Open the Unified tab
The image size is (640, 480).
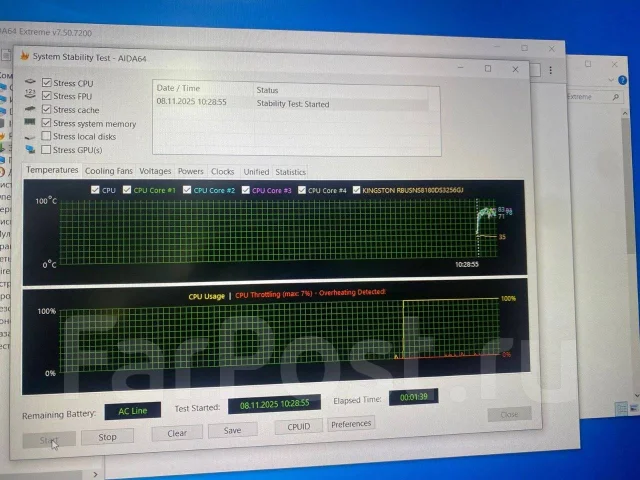coord(256,172)
